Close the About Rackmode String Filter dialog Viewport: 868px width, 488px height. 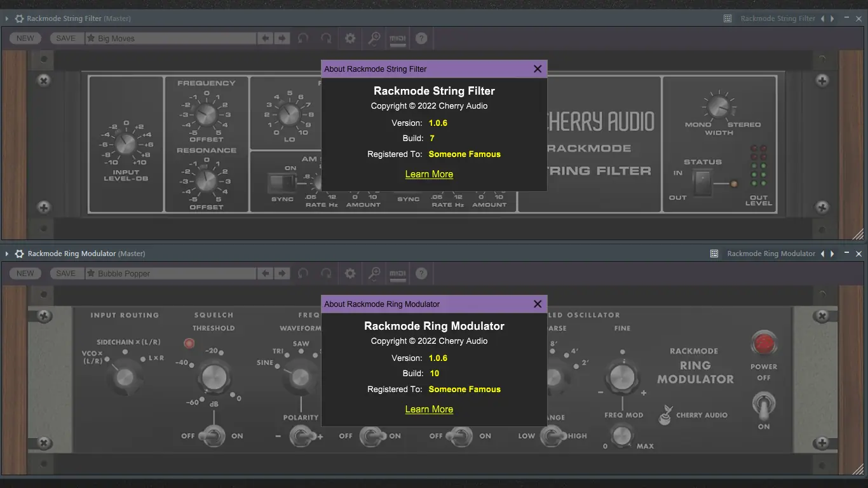[x=538, y=69]
